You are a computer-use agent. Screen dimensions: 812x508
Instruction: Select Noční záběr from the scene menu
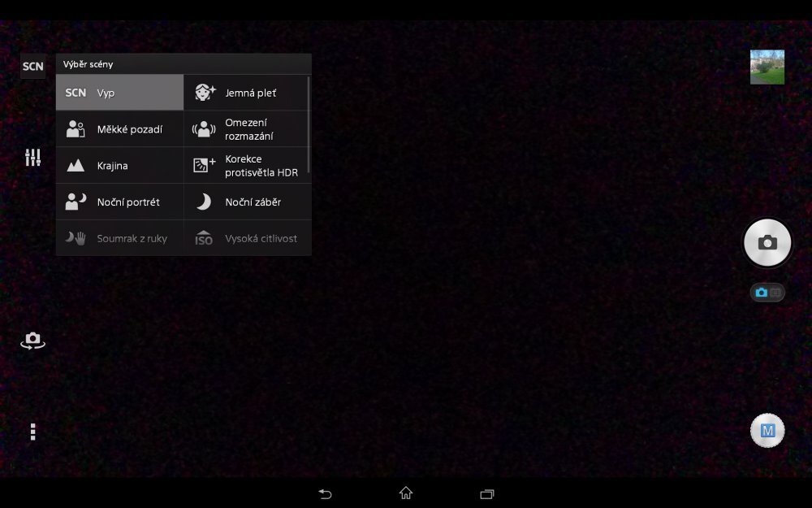(x=248, y=202)
